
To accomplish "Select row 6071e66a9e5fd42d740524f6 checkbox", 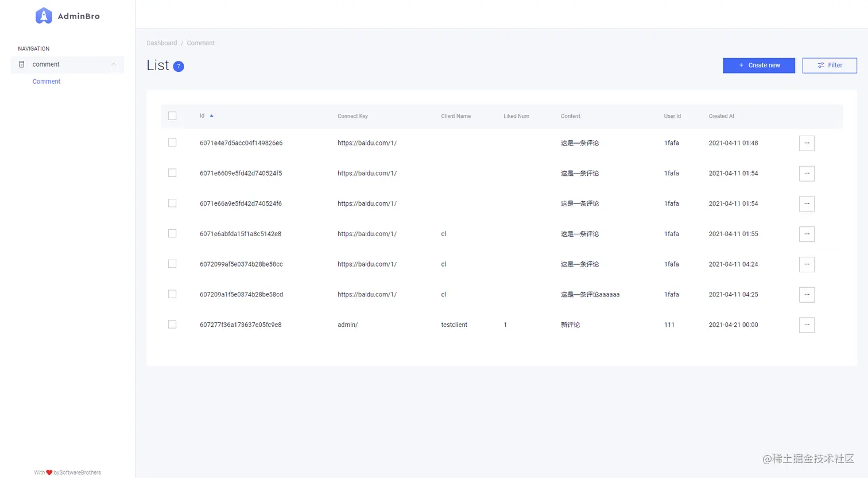I will point(172,203).
